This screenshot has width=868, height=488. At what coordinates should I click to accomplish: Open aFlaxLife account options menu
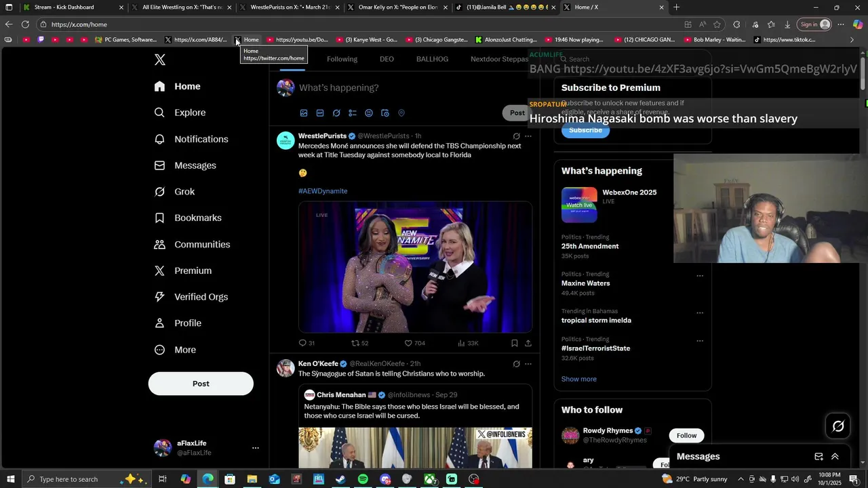click(256, 448)
